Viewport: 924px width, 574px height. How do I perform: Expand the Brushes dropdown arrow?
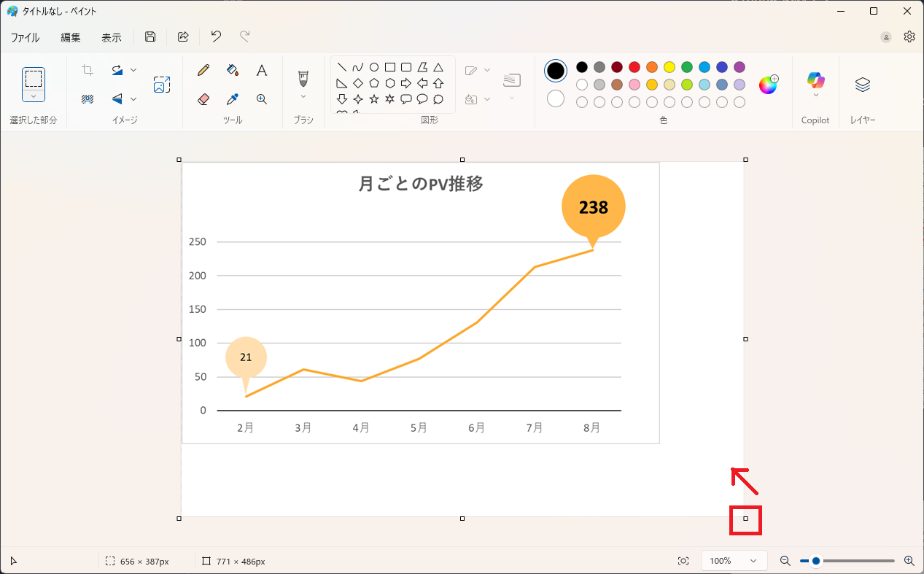[303, 96]
